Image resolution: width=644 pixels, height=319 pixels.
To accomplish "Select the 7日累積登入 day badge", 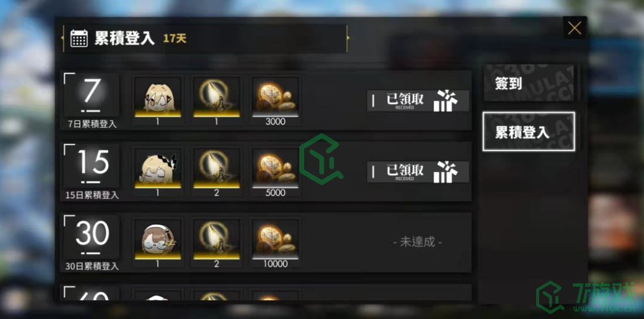I will (91, 101).
